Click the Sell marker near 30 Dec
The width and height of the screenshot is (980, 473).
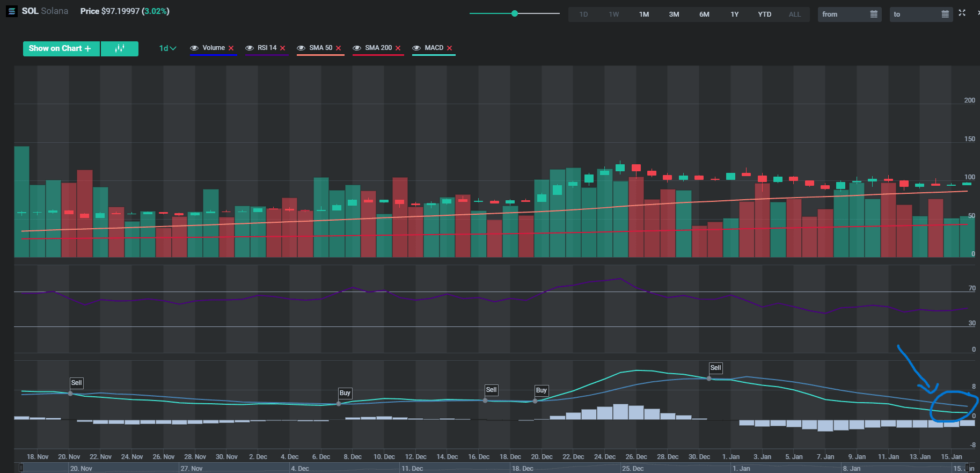[715, 368]
